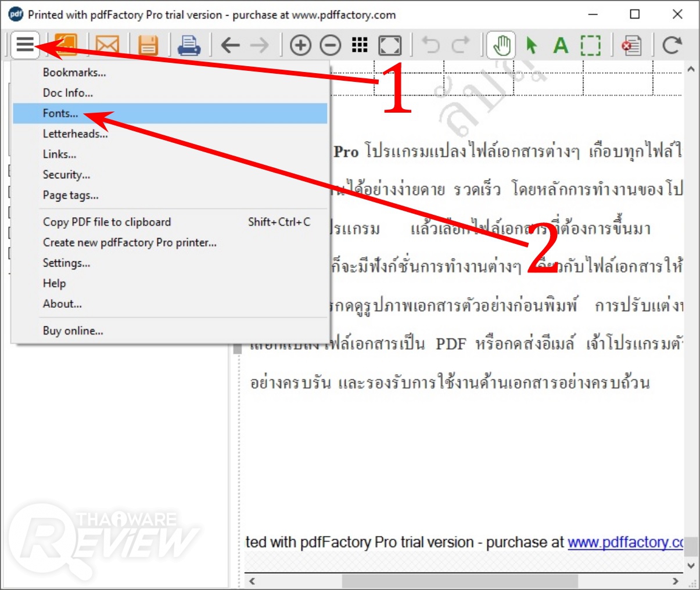This screenshot has height=590, width=700.
Task: Undo last action with curved arrow
Action: pos(430,45)
